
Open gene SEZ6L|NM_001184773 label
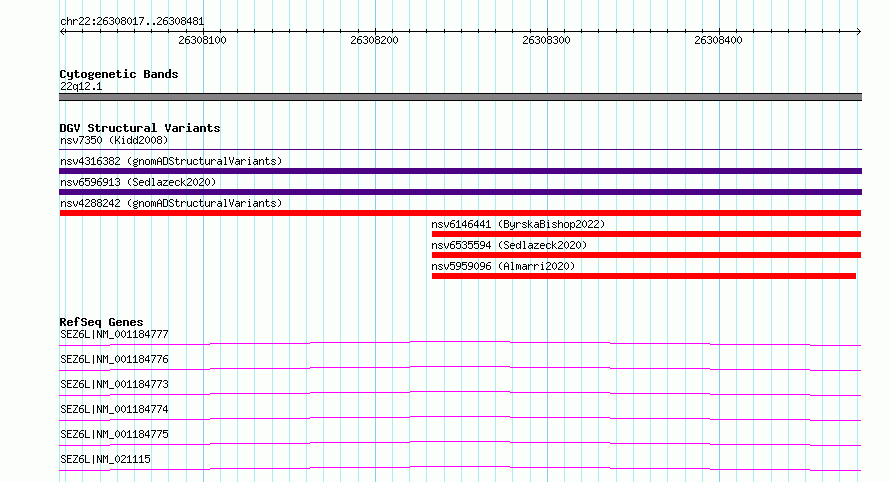point(114,384)
